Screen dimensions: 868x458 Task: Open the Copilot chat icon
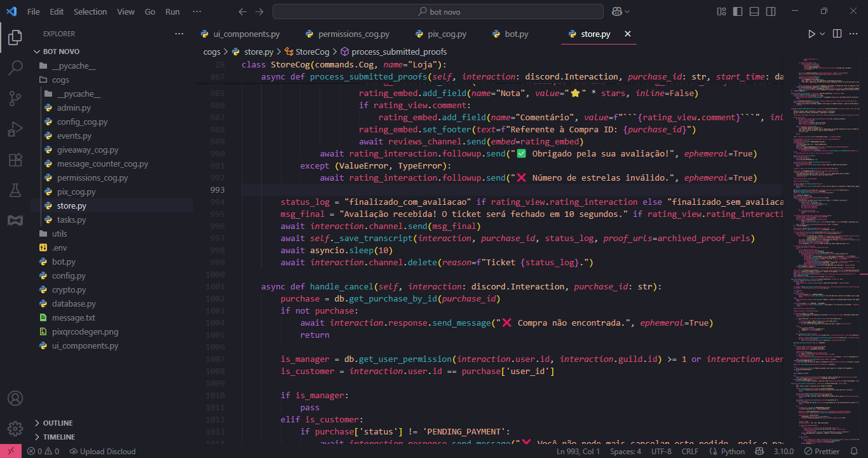(x=616, y=11)
